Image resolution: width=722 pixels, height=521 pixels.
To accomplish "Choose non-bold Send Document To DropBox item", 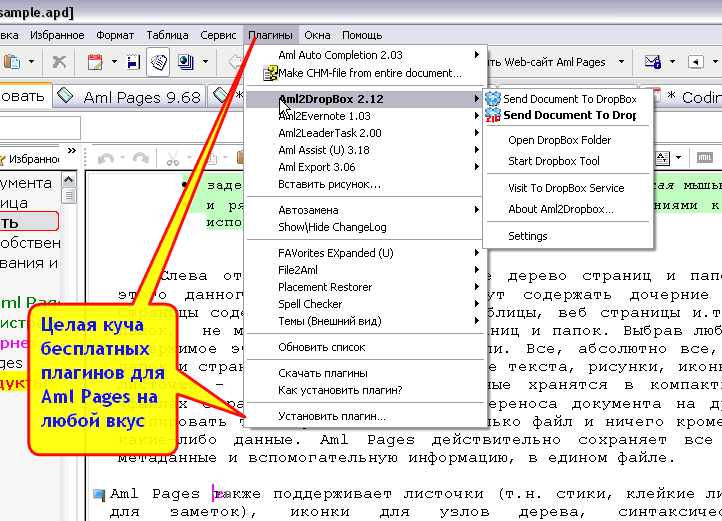I will pyautogui.click(x=568, y=99).
